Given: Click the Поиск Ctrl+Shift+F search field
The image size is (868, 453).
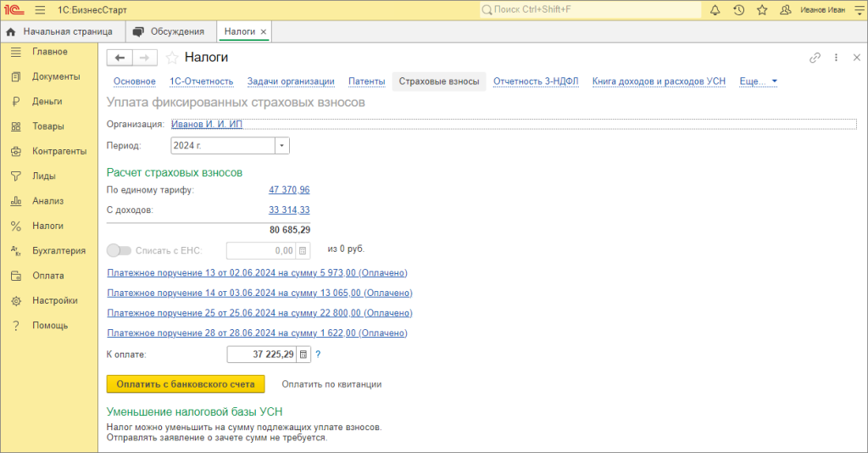Looking at the screenshot, I should 590,10.
